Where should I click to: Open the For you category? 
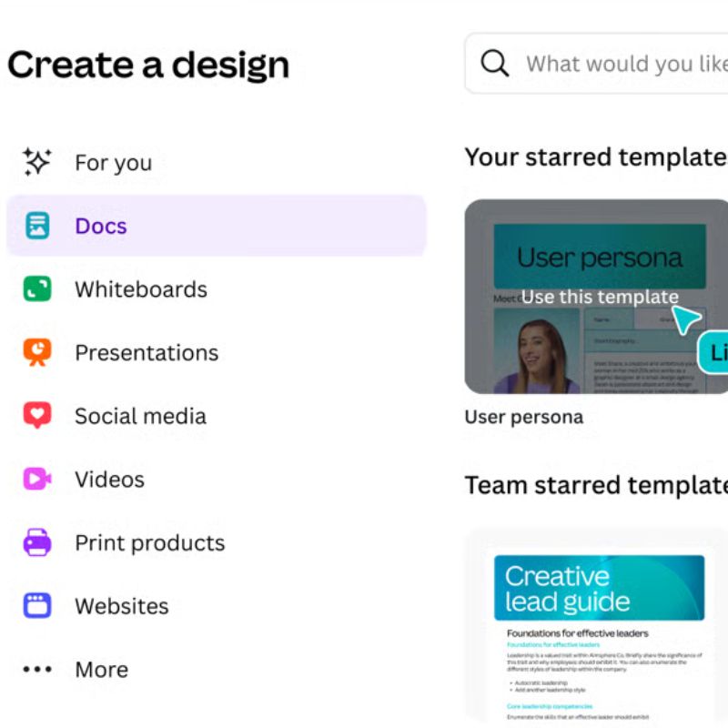click(113, 163)
